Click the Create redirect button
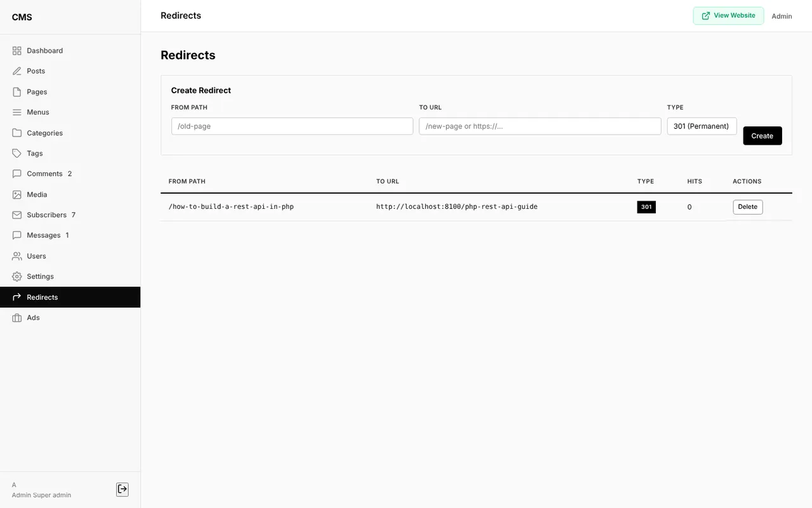The image size is (812, 508). click(763, 136)
